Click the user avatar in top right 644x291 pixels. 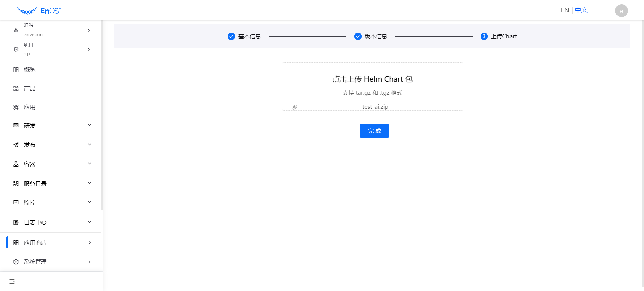(x=621, y=11)
